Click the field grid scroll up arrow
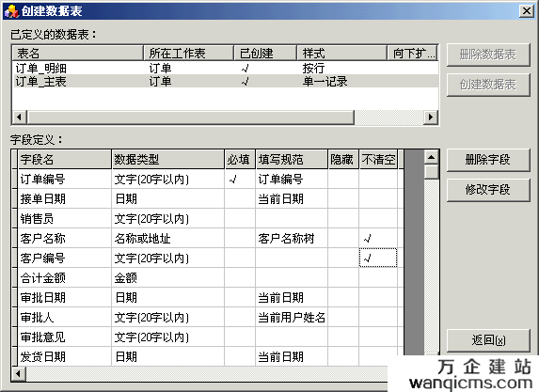 tap(431, 157)
